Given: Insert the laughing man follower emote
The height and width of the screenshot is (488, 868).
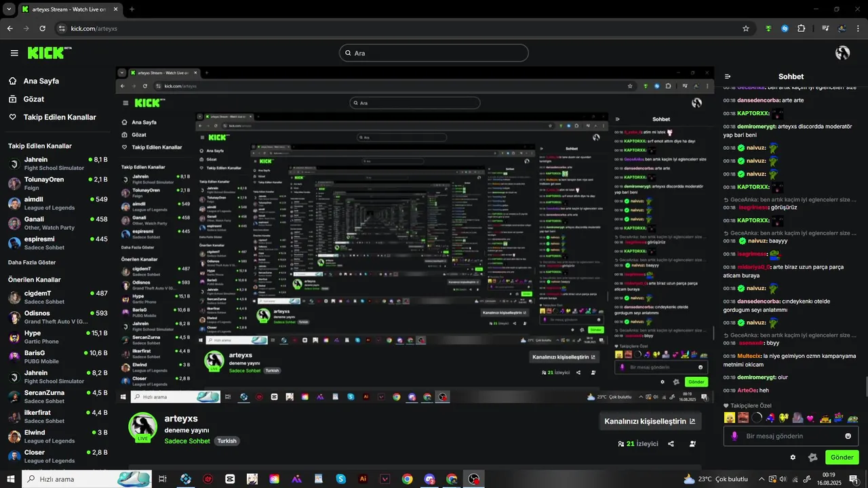Looking at the screenshot, I should [743, 418].
